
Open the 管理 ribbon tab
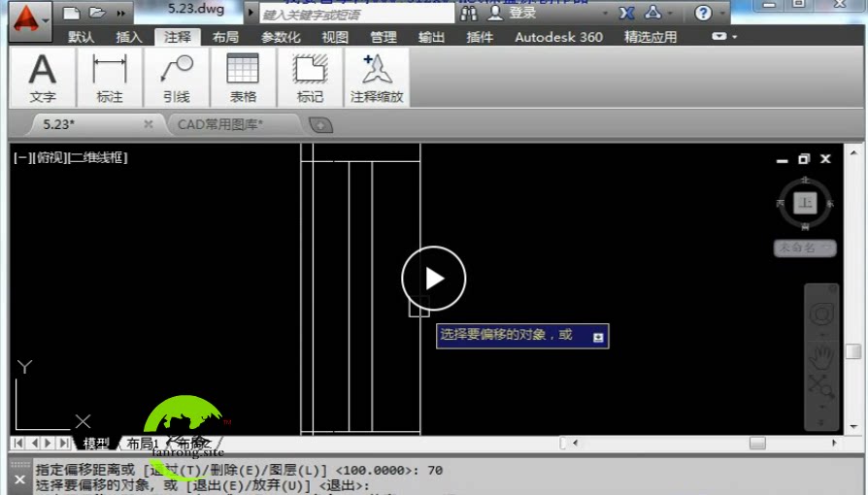point(384,37)
